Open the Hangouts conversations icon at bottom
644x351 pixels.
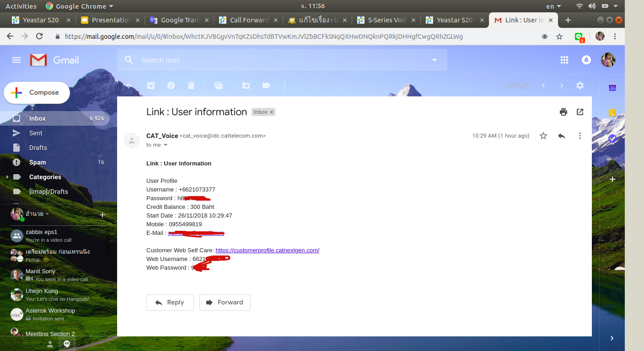click(x=67, y=344)
